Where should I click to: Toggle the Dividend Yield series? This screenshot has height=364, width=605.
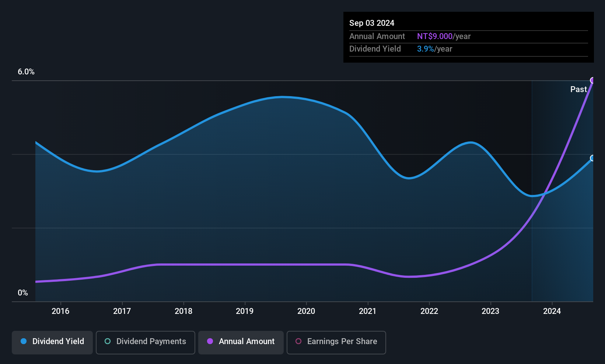[x=52, y=342]
